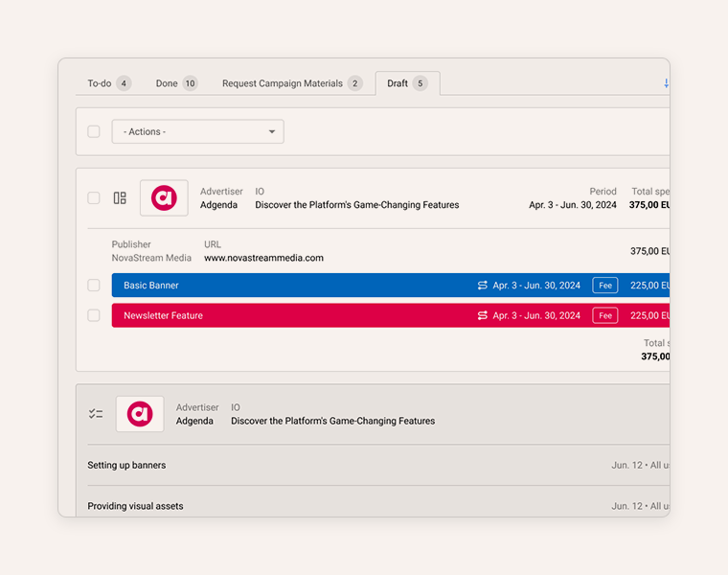
Task: Click the blue download arrow icon
Action: click(x=666, y=83)
